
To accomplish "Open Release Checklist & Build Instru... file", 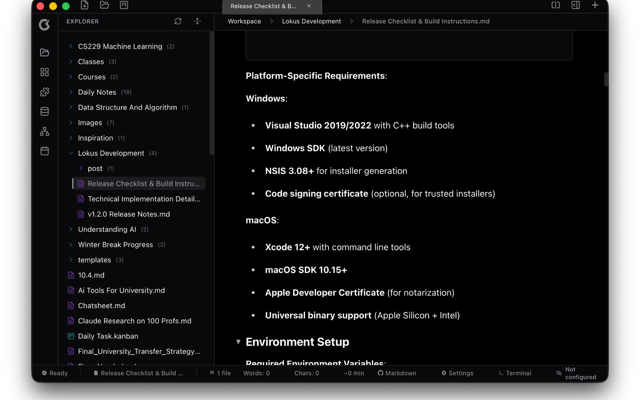I will tap(139, 184).
